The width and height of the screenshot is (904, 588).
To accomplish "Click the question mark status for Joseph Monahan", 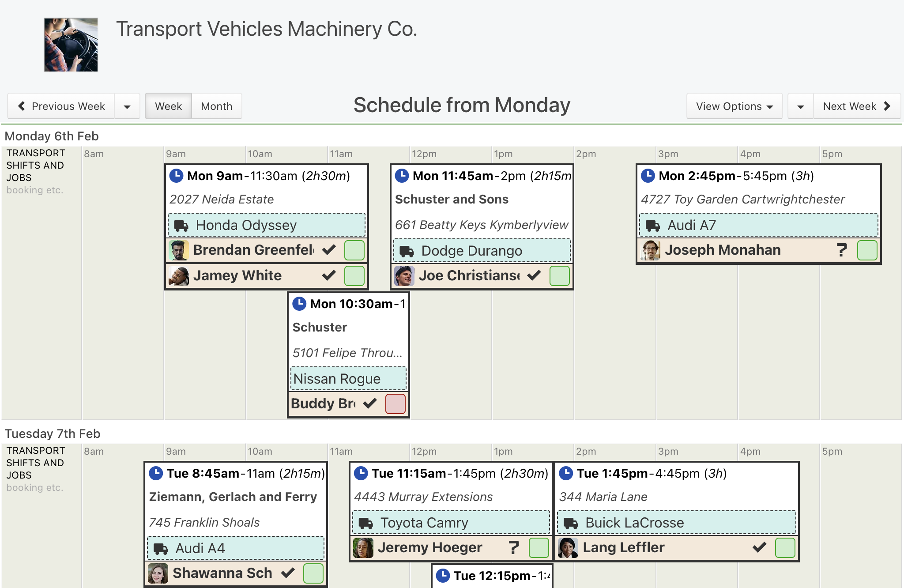I will (x=842, y=250).
